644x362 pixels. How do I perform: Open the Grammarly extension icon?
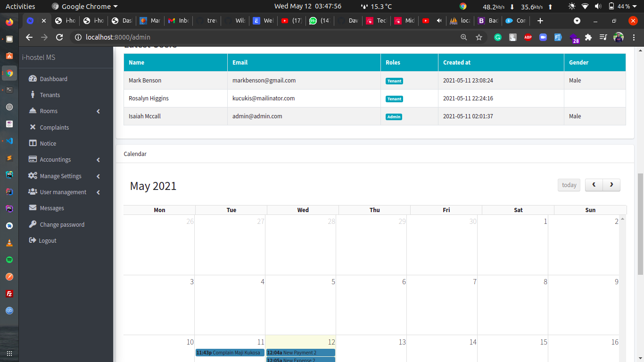point(498,37)
